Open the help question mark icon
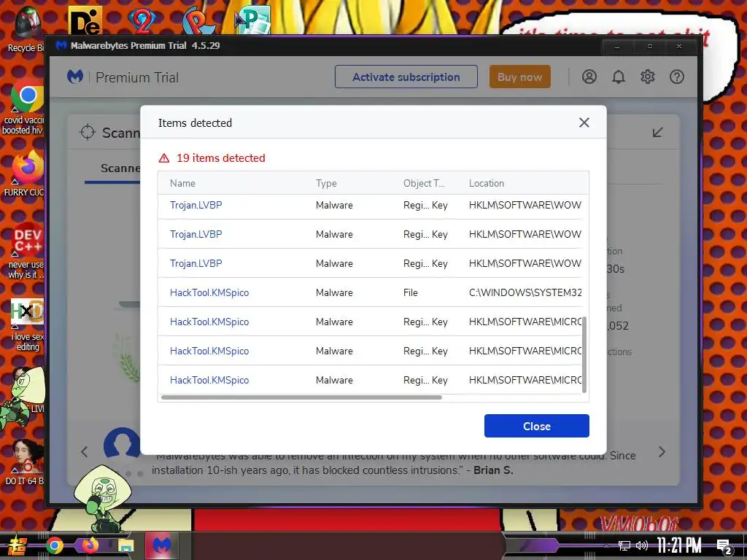 pyautogui.click(x=677, y=77)
